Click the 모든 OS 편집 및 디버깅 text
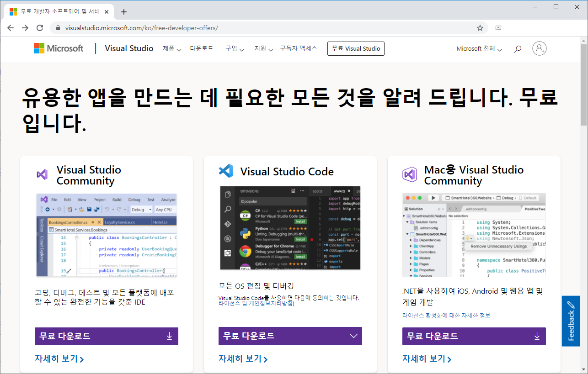588x374 pixels. (256, 286)
